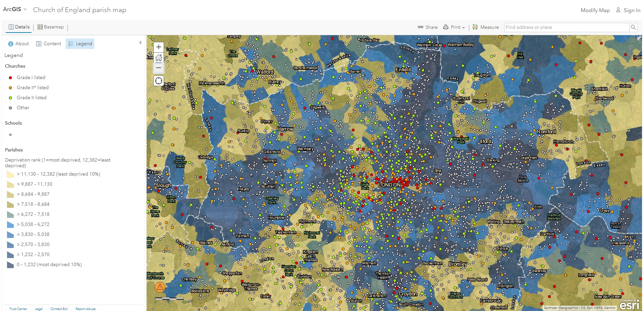Click the zoom in plus button
Screen dimensions: 644x311
159,47
